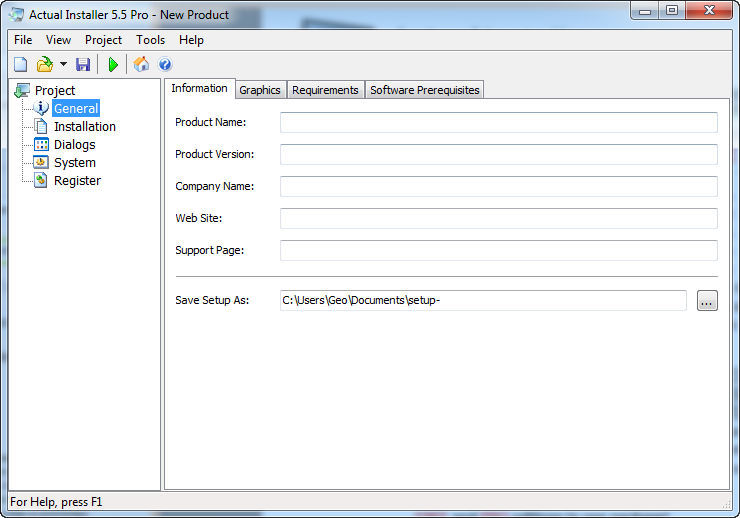Viewport: 740px width, 518px height.
Task: Switch to the Requirements tab
Action: (325, 90)
